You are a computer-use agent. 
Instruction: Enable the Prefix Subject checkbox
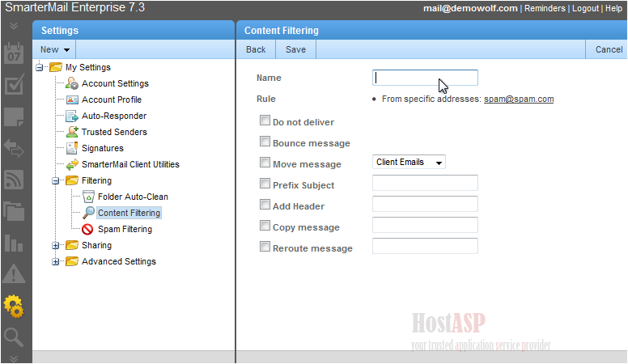point(265,184)
